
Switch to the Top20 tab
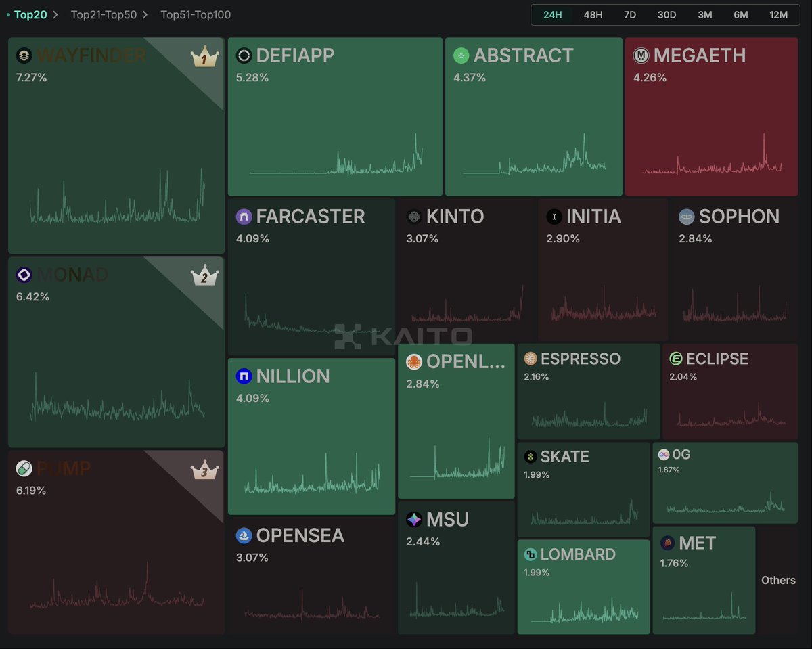(30, 14)
